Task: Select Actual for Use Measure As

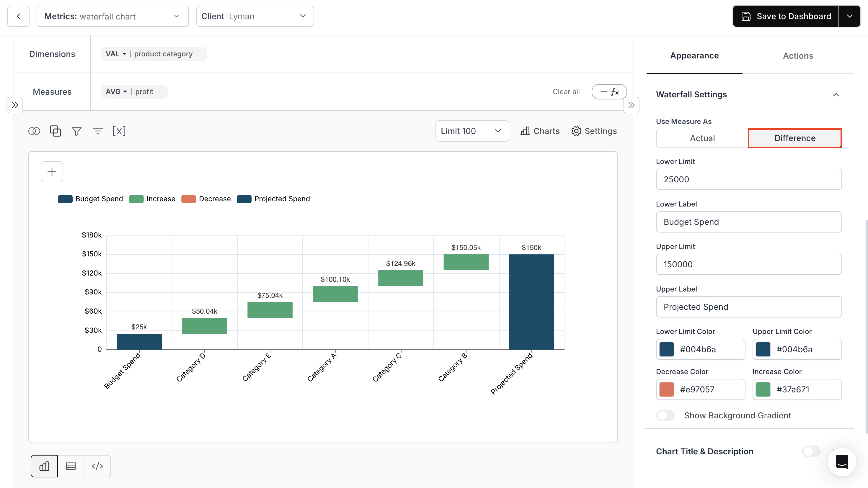Action: click(x=703, y=138)
